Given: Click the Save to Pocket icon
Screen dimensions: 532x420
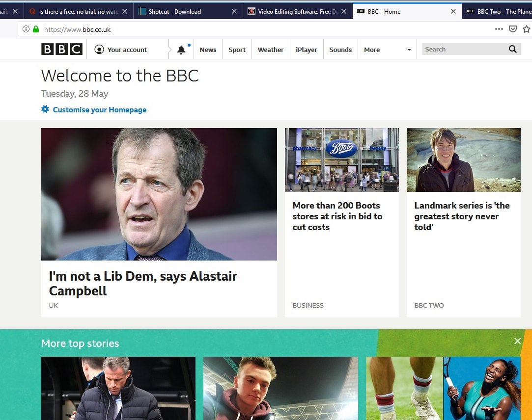Looking at the screenshot, I should (x=513, y=29).
